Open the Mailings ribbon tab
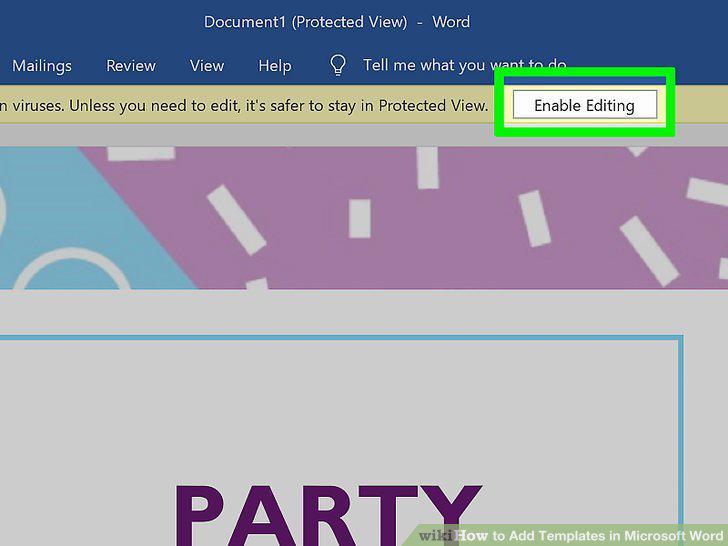The height and width of the screenshot is (546, 728). [42, 65]
